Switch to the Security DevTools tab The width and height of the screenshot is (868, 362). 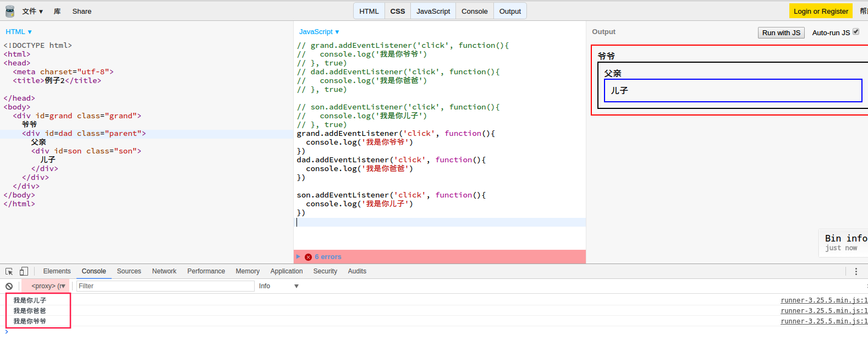tap(326, 271)
